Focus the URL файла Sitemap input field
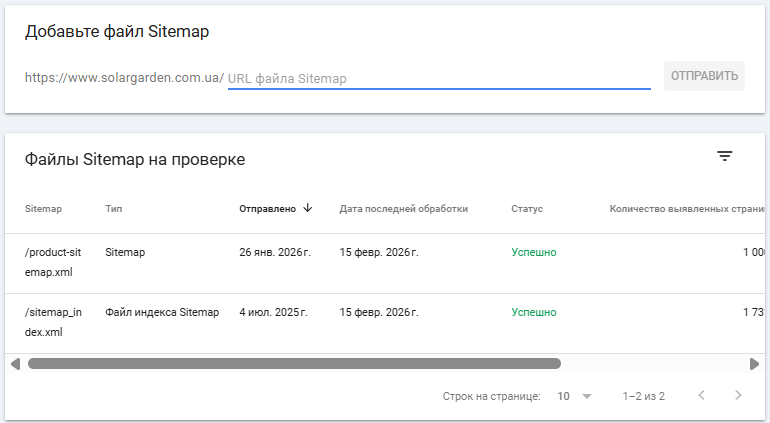This screenshot has height=423, width=770. pyautogui.click(x=438, y=78)
